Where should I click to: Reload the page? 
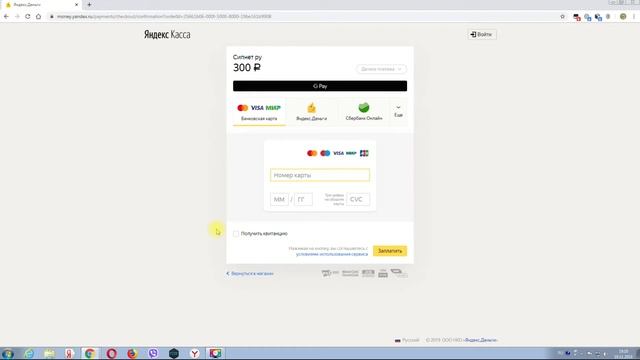[x=27, y=16]
